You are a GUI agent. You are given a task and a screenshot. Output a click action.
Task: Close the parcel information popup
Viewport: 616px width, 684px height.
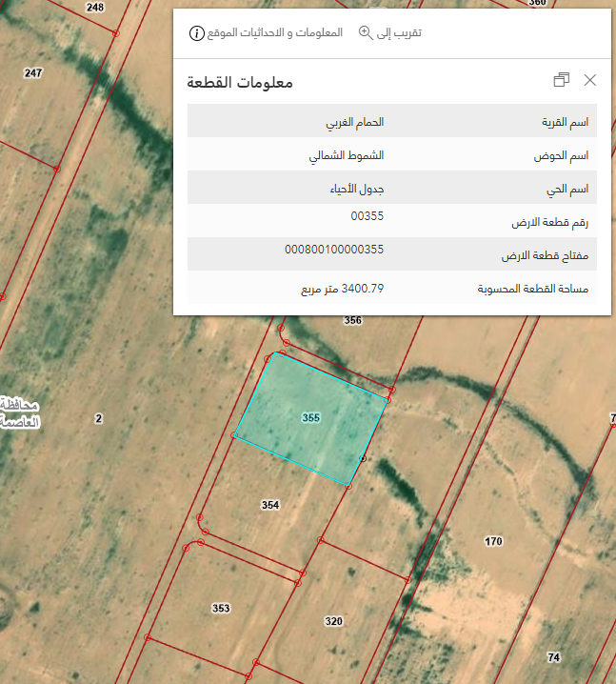(x=590, y=80)
